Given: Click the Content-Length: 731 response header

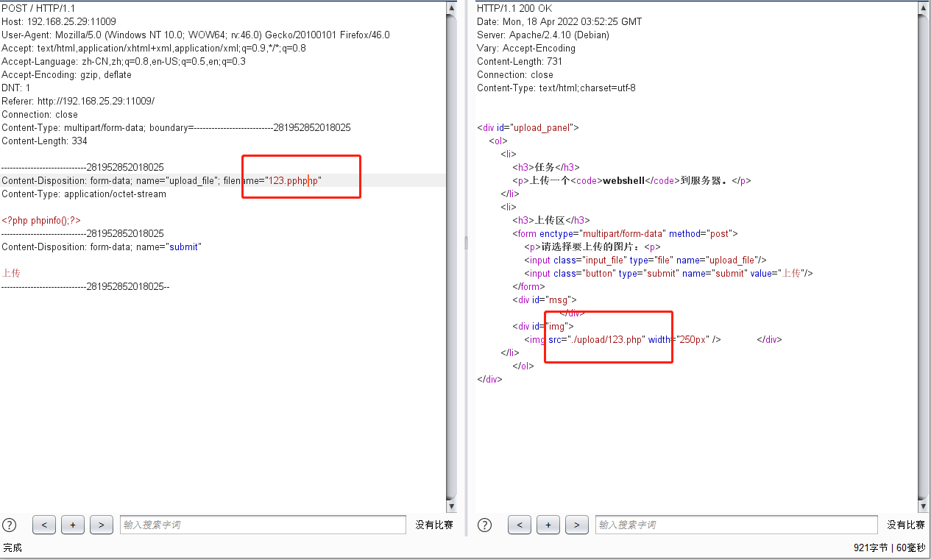Looking at the screenshot, I should tap(520, 61).
